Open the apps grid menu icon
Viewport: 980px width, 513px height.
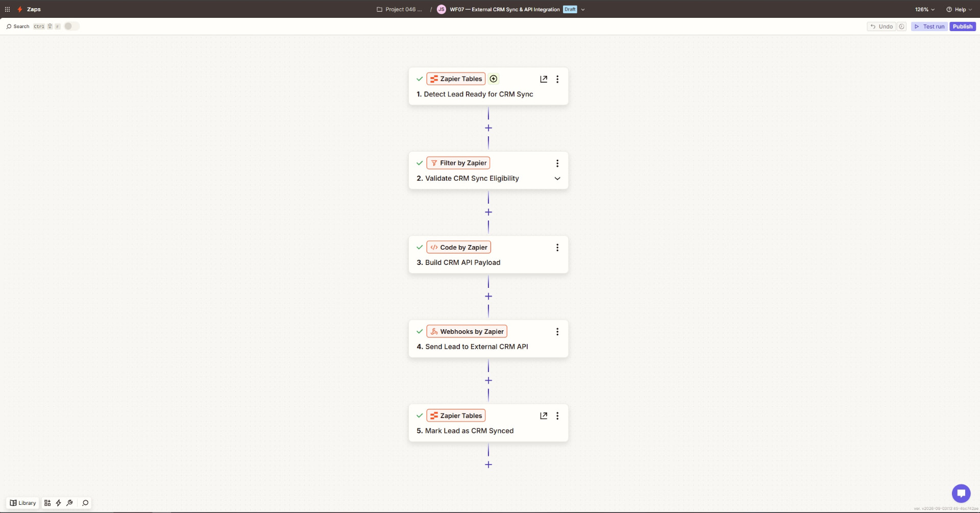(x=7, y=9)
